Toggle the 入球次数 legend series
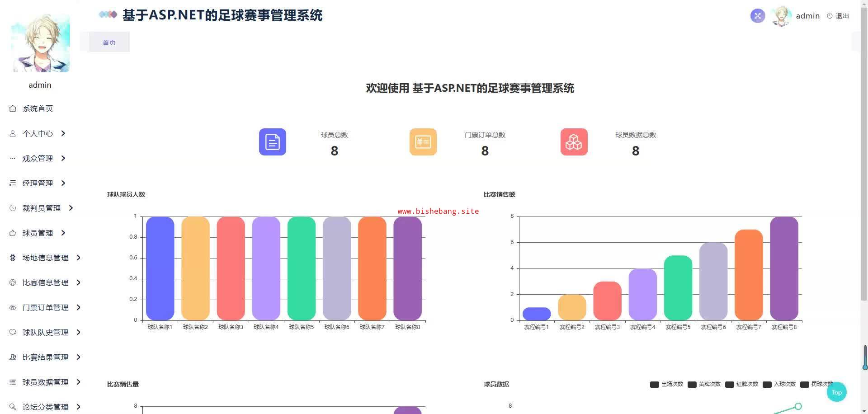Screen dimensions: 868x414 [x=779, y=384]
